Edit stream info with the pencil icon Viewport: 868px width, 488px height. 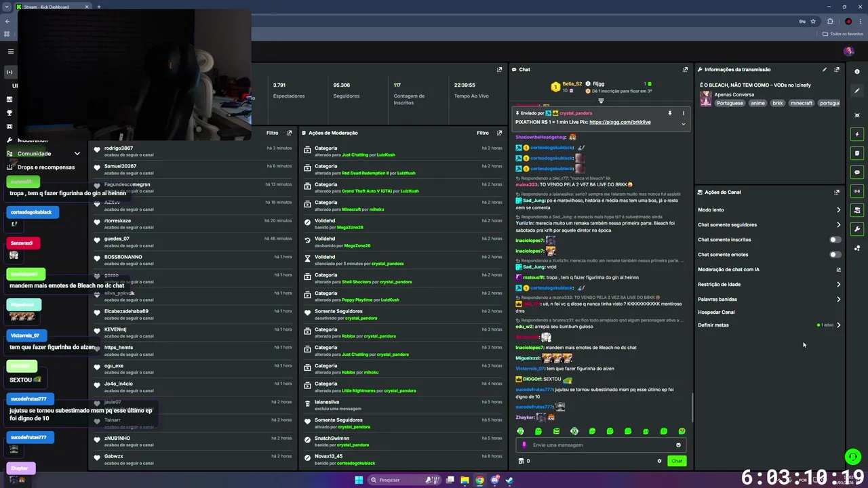pos(825,69)
